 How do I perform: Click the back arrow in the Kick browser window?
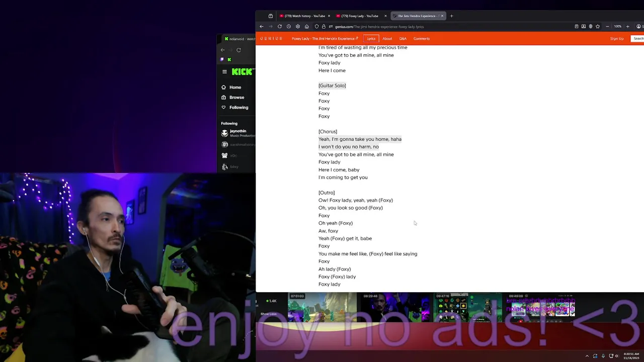tap(223, 50)
